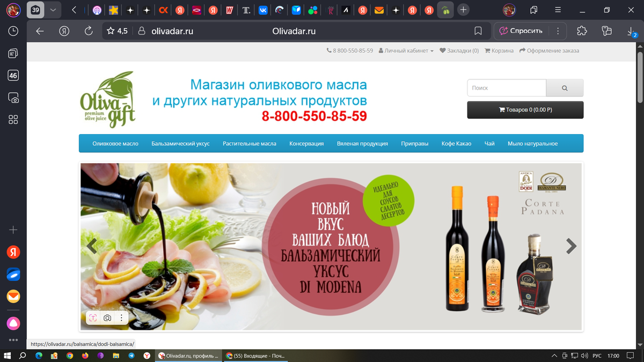
Task: Open Чай menu category
Action: [x=489, y=144]
